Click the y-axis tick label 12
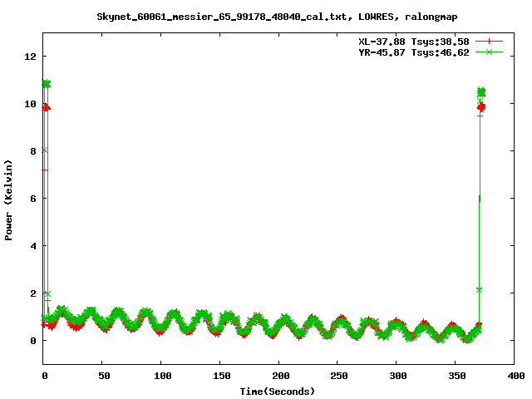Image resolution: width=532 pixels, height=399 pixels. pyautogui.click(x=30, y=57)
